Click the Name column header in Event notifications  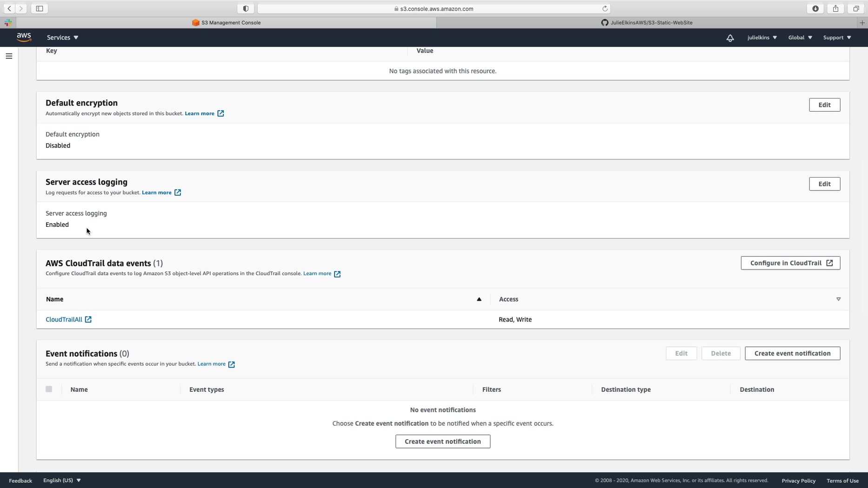click(x=79, y=389)
